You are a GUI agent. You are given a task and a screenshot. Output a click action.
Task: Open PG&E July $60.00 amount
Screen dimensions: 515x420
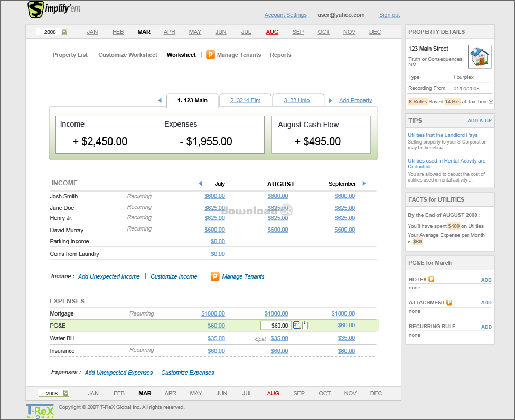[216, 326]
